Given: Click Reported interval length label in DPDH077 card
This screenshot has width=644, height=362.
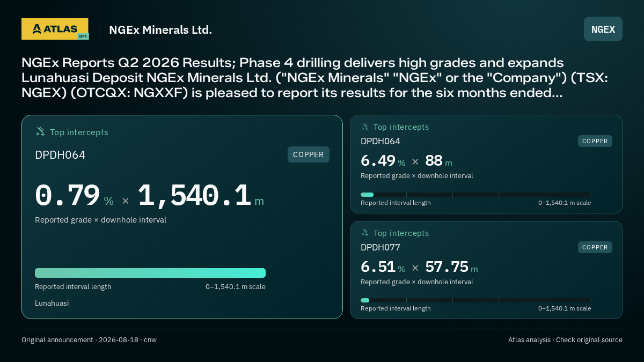Looking at the screenshot, I should (396, 308).
